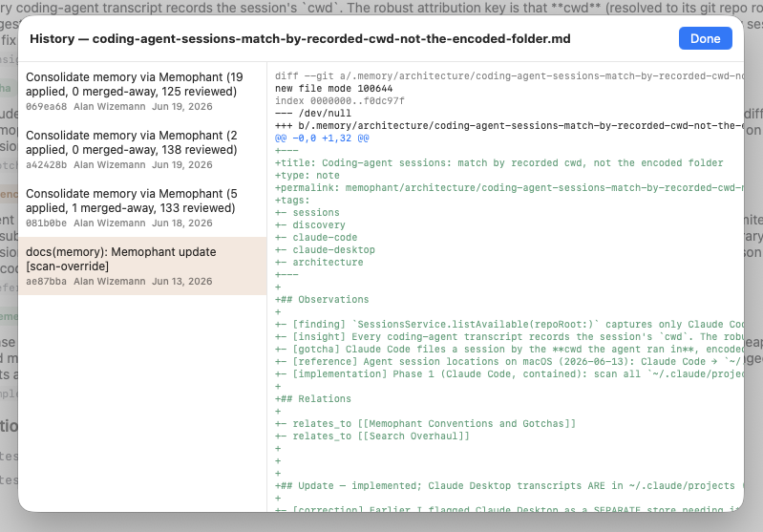Click the Jun 18, 2026 date

coord(182,223)
